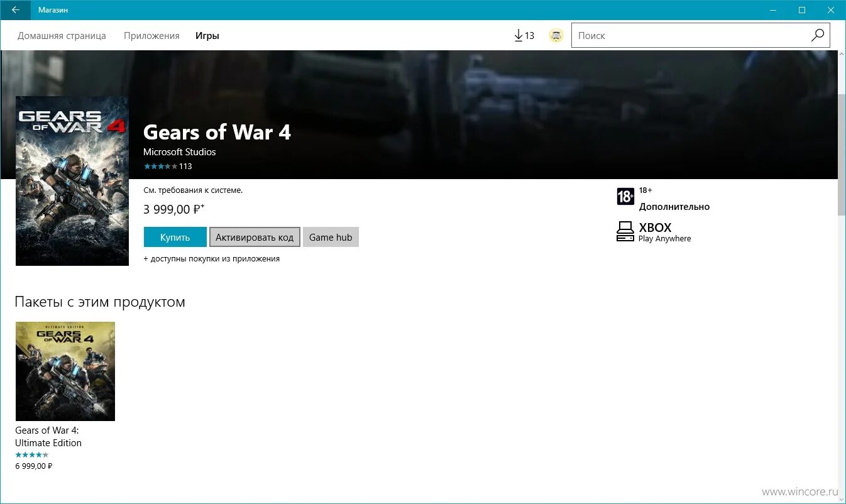Switch to the Приложения tab

[151, 35]
